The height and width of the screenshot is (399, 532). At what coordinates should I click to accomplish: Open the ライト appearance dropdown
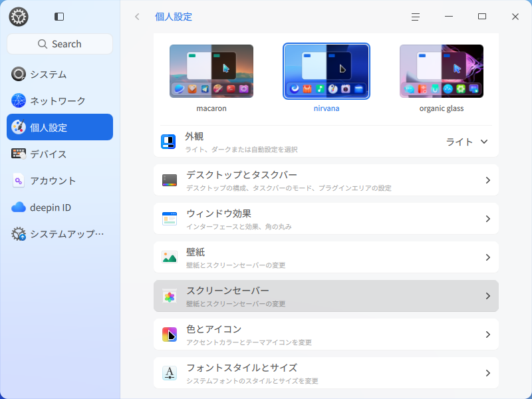coord(467,142)
